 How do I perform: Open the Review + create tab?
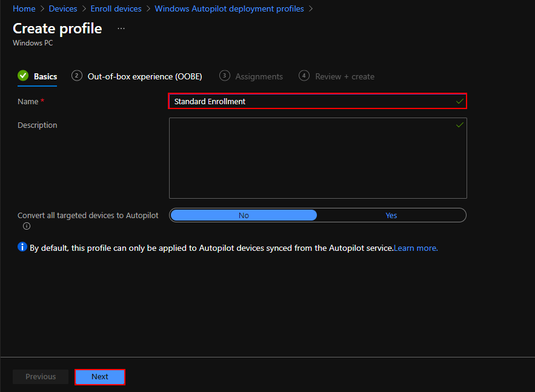pos(344,76)
